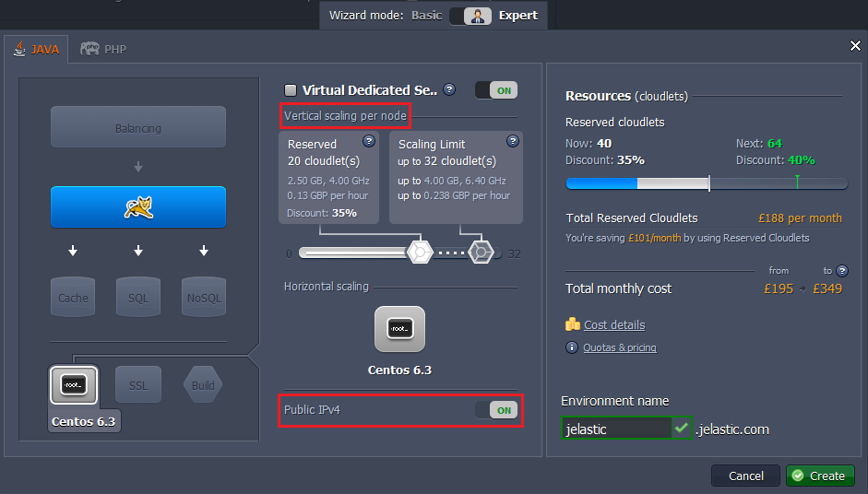Click '£101/month' savings text

[654, 238]
